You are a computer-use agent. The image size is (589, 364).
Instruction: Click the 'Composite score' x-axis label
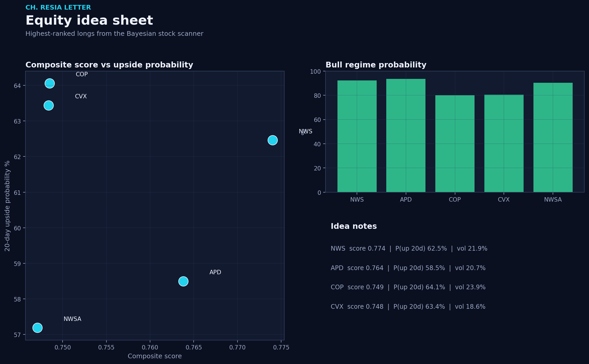click(155, 356)
